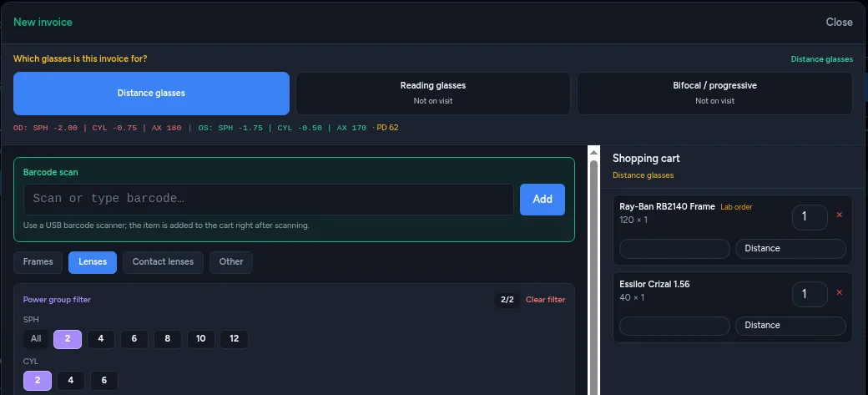Image resolution: width=868 pixels, height=395 pixels.
Task: Focus the barcode scan input field
Action: (269, 200)
